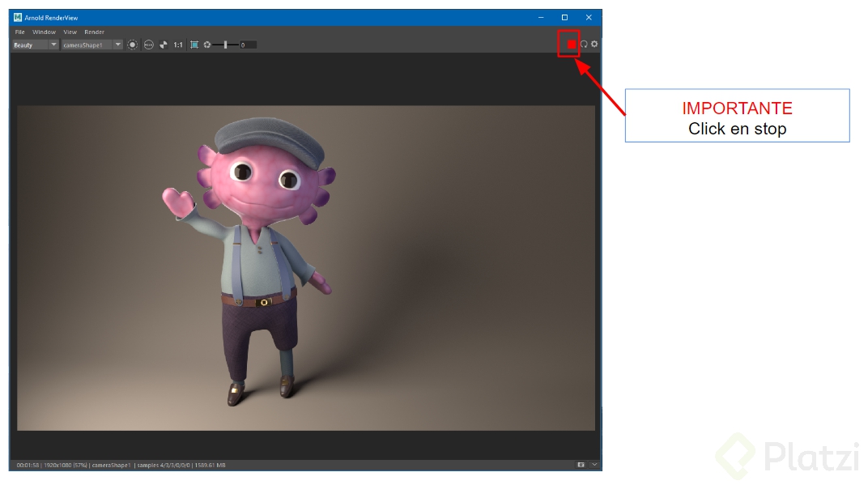Click the render time 00:01:58 text

click(28, 465)
